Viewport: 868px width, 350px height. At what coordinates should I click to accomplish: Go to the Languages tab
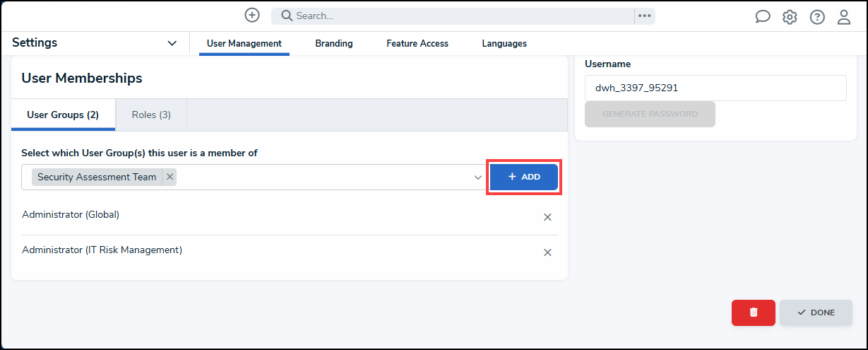click(x=504, y=43)
